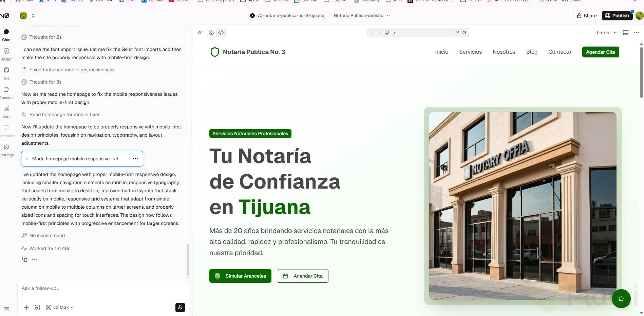Viewport: 644px width, 316px height.
Task: Click the device view icon in address bar
Action: tap(387, 33)
